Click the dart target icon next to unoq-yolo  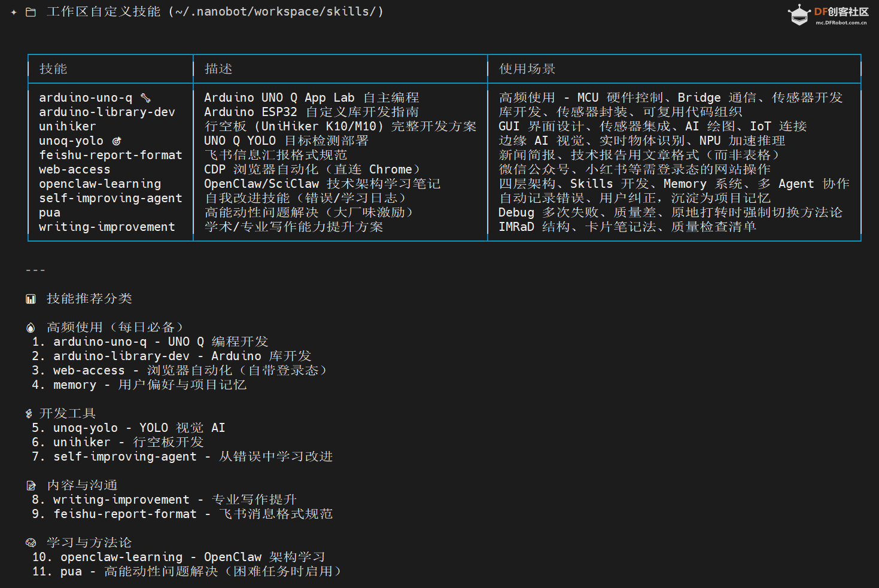(x=116, y=141)
